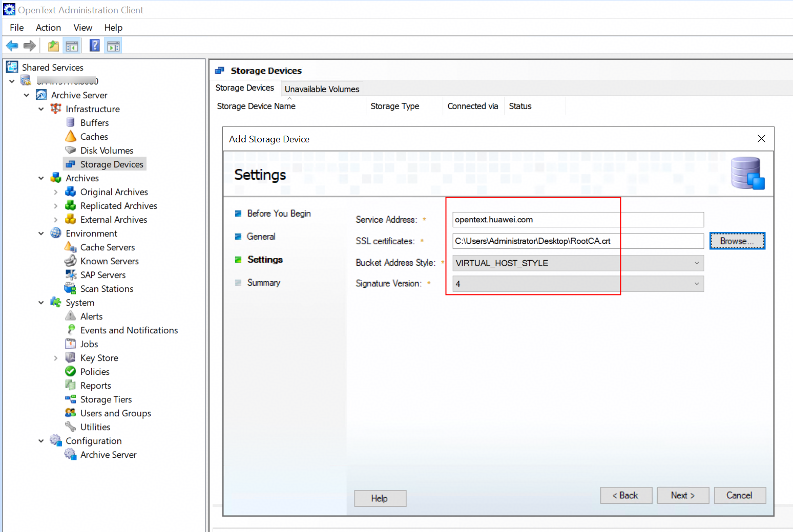
Task: Click the Events and Notifications icon
Action: click(71, 330)
